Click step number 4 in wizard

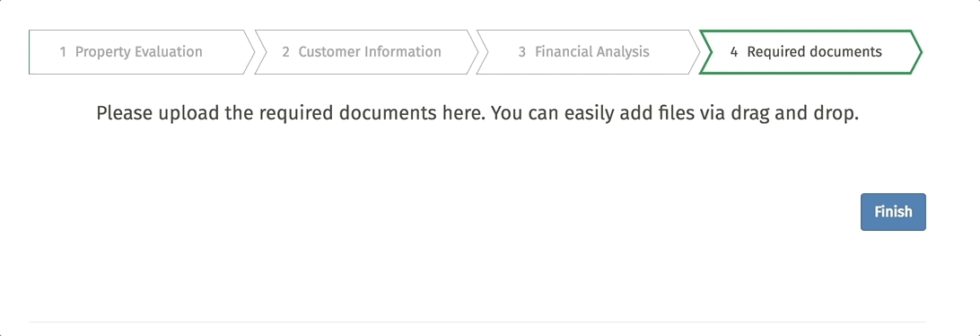click(x=734, y=52)
